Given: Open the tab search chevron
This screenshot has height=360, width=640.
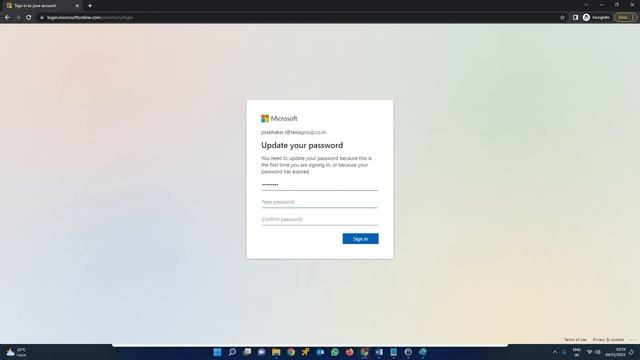Looking at the screenshot, I should tap(586, 5).
